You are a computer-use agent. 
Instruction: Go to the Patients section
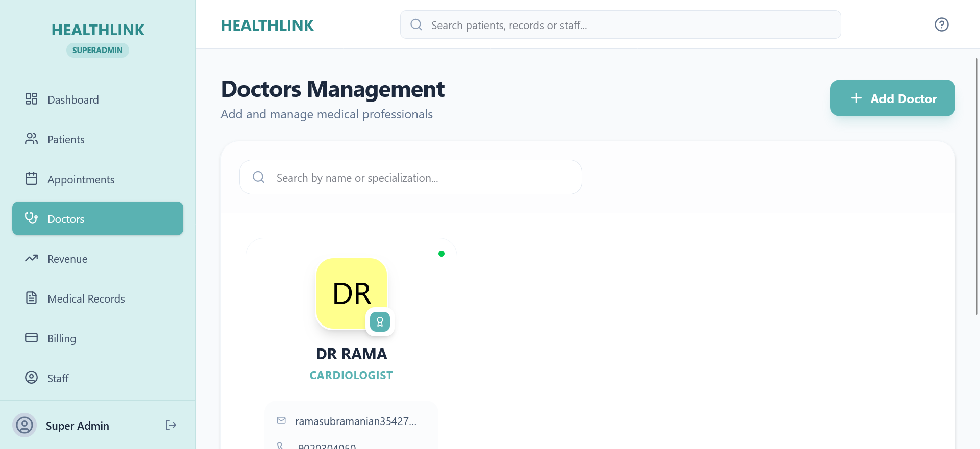[97, 139]
